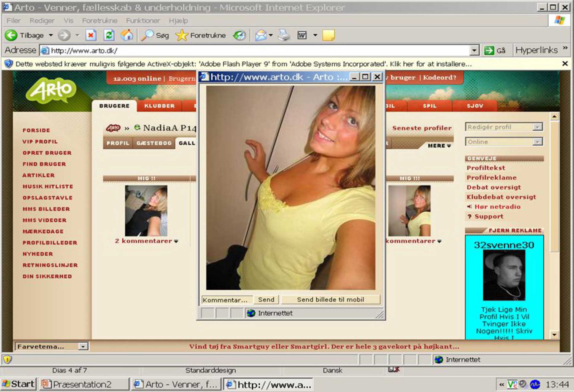
Task: Open the Kodeord? link
Action: [x=440, y=78]
